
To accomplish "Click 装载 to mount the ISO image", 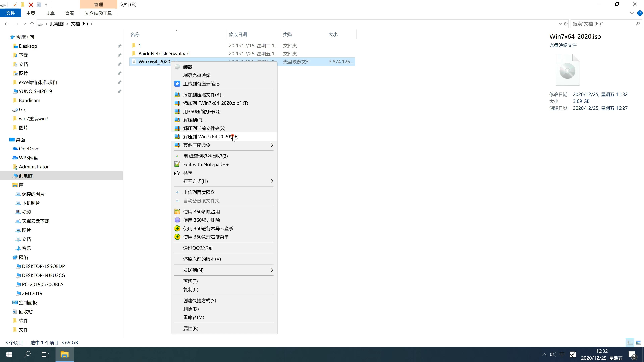I will (187, 67).
